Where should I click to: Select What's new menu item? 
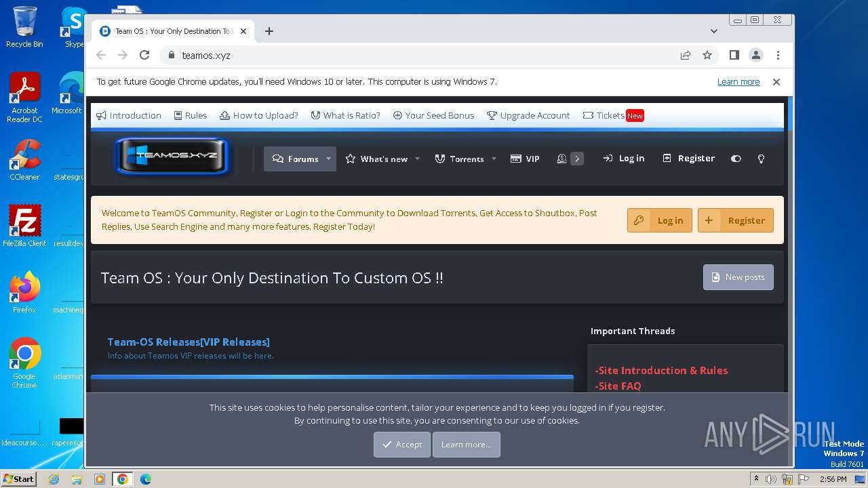[376, 159]
